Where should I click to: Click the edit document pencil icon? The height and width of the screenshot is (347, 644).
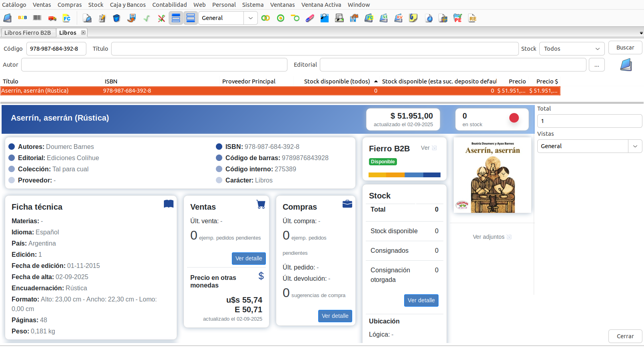[x=102, y=18]
